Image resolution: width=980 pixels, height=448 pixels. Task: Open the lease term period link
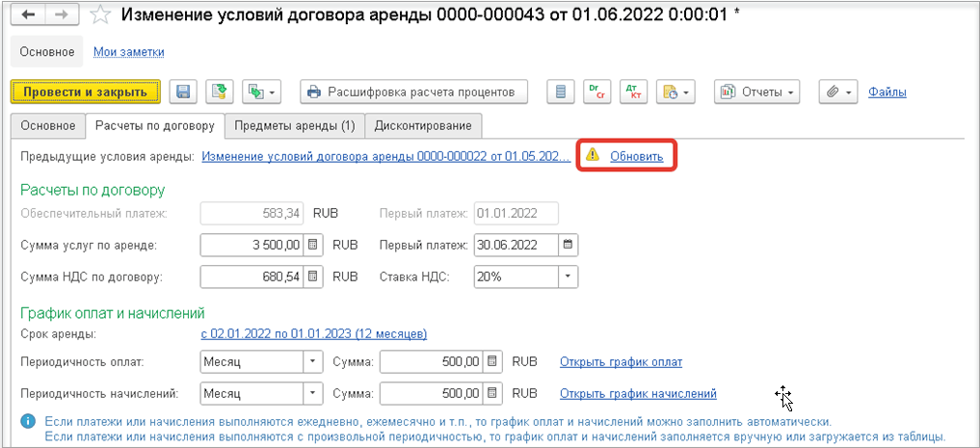pyautogui.click(x=314, y=334)
